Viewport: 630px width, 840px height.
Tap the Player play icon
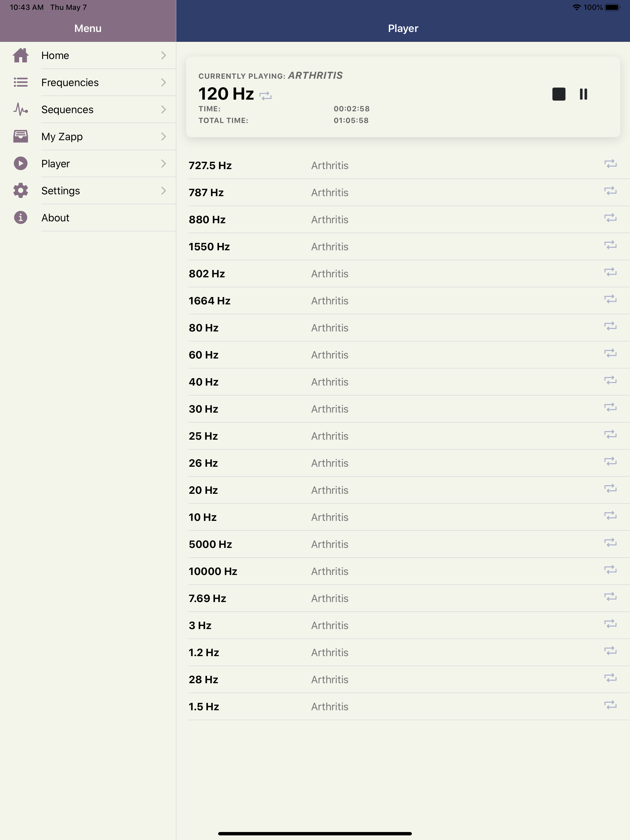coord(21,163)
